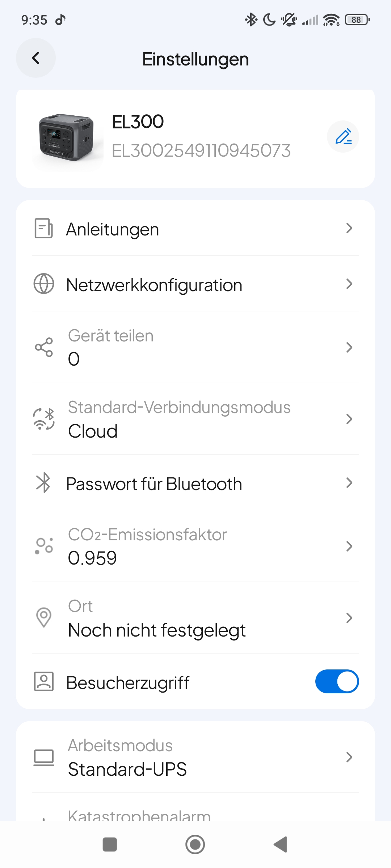Open the Netzwerkkonfiguration menu entry
Image resolution: width=391 pixels, height=868 pixels.
154,285
